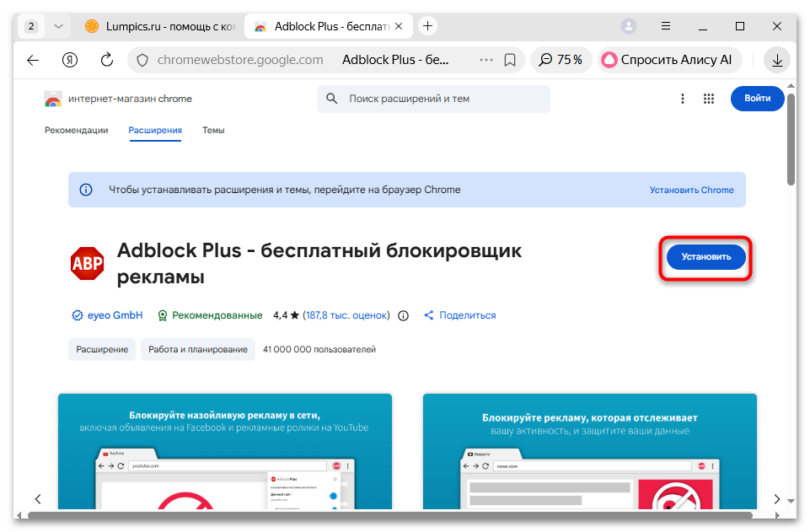
Task: Click the info icon next to ratings
Action: 404,315
